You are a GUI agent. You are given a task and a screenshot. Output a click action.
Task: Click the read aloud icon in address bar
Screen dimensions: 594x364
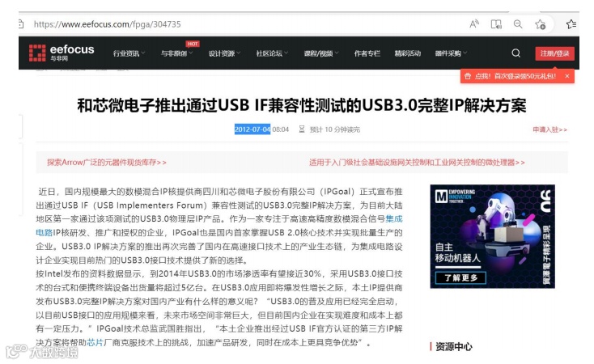point(474,24)
